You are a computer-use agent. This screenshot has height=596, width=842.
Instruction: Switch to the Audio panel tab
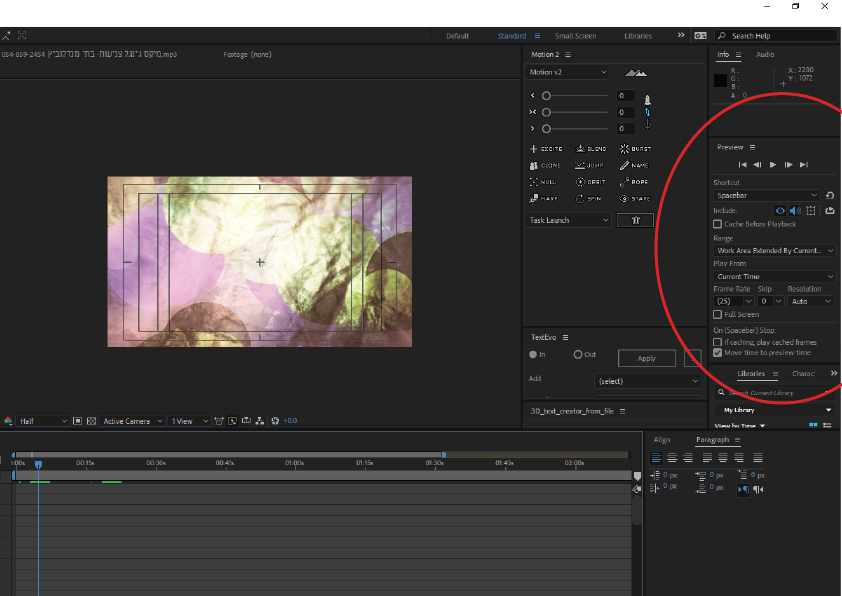click(x=765, y=55)
